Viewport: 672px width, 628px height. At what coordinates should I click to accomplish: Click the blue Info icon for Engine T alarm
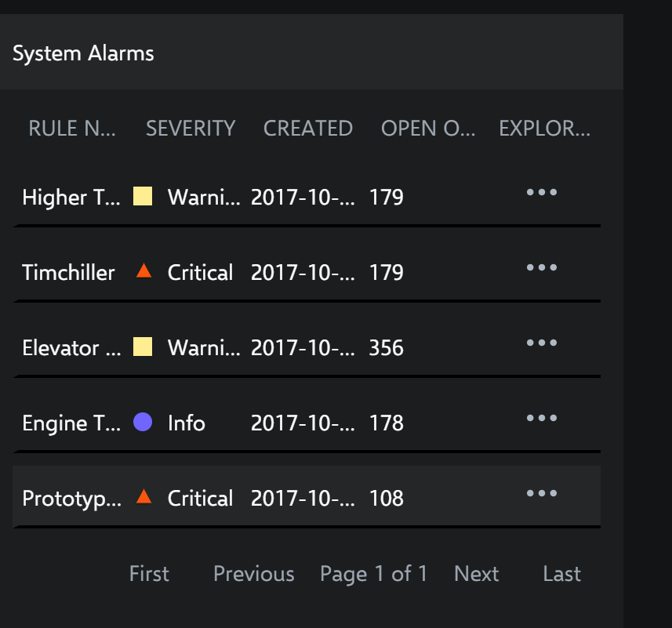[144, 423]
